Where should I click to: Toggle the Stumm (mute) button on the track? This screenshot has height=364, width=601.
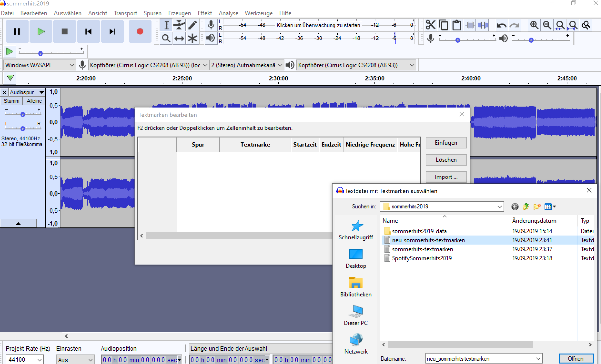11,101
